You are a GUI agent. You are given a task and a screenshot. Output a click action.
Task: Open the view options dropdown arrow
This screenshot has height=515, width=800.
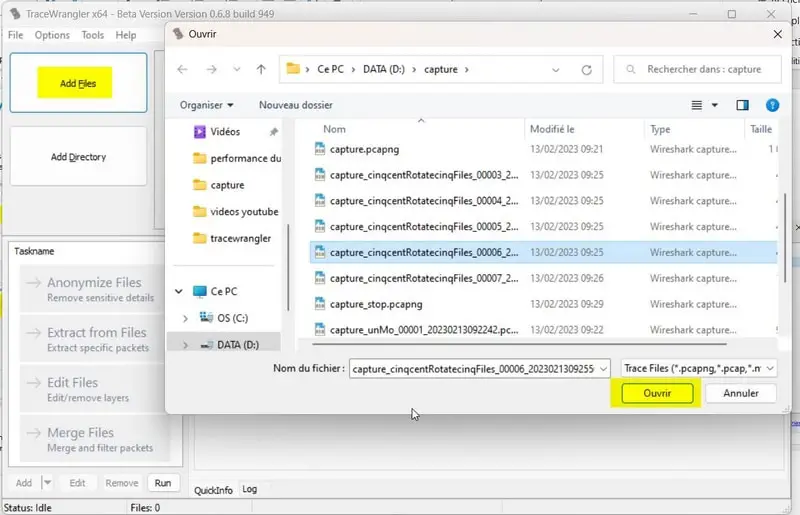tap(715, 105)
